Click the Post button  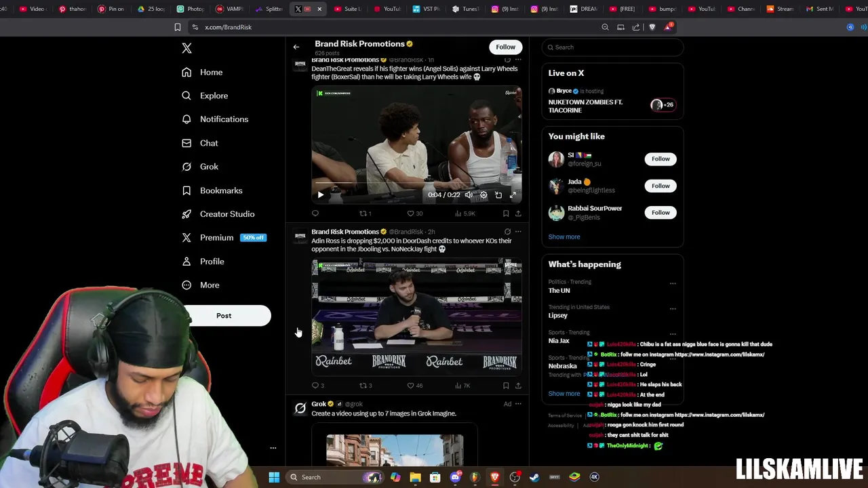tap(224, 316)
